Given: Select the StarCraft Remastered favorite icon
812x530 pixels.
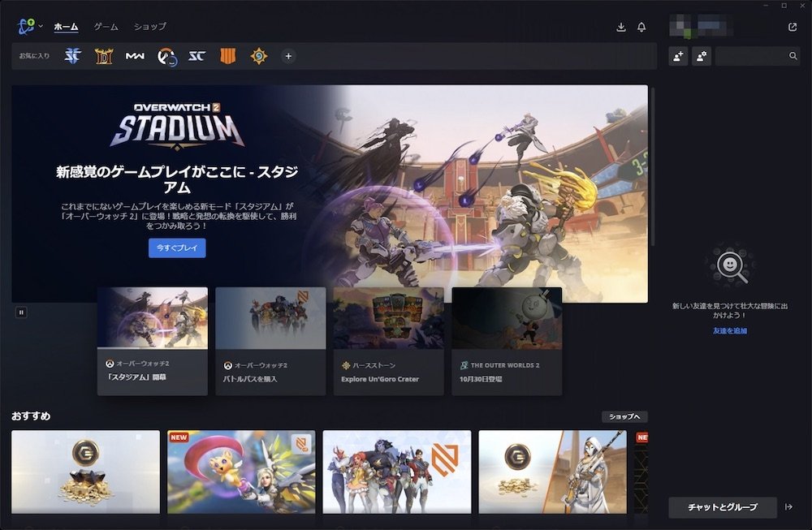Looking at the screenshot, I should (x=197, y=56).
